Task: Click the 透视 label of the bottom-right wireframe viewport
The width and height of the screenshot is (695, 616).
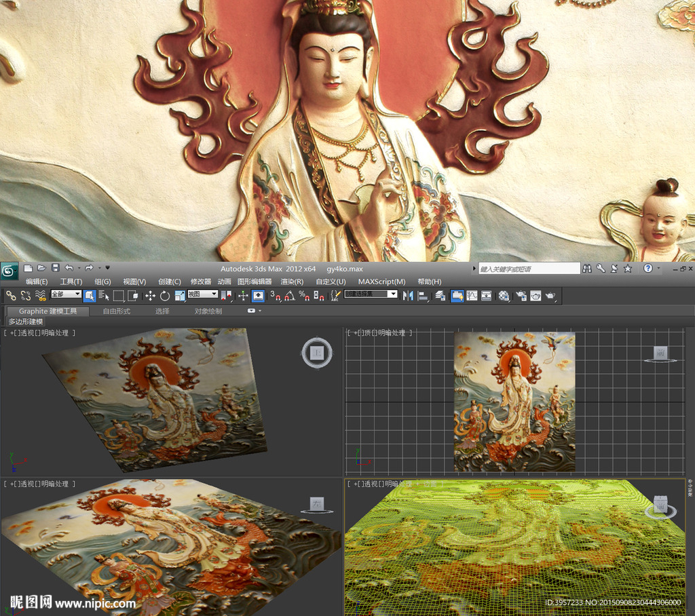Action: tap(371, 484)
